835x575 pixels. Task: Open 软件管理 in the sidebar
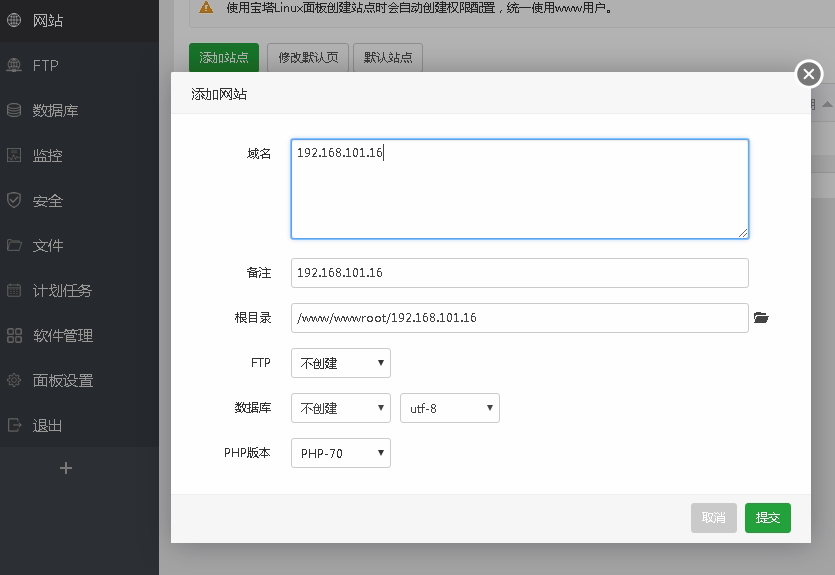coord(79,335)
